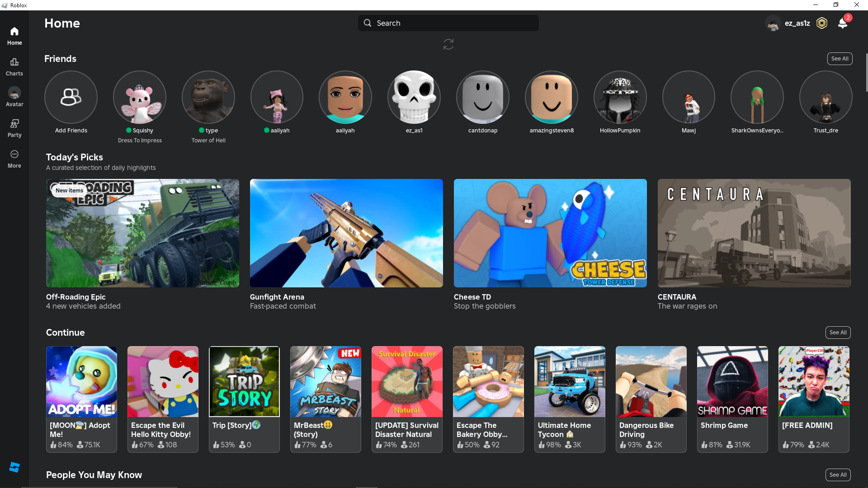Click type's Tower of Hell status
868x488 pixels.
tap(208, 141)
